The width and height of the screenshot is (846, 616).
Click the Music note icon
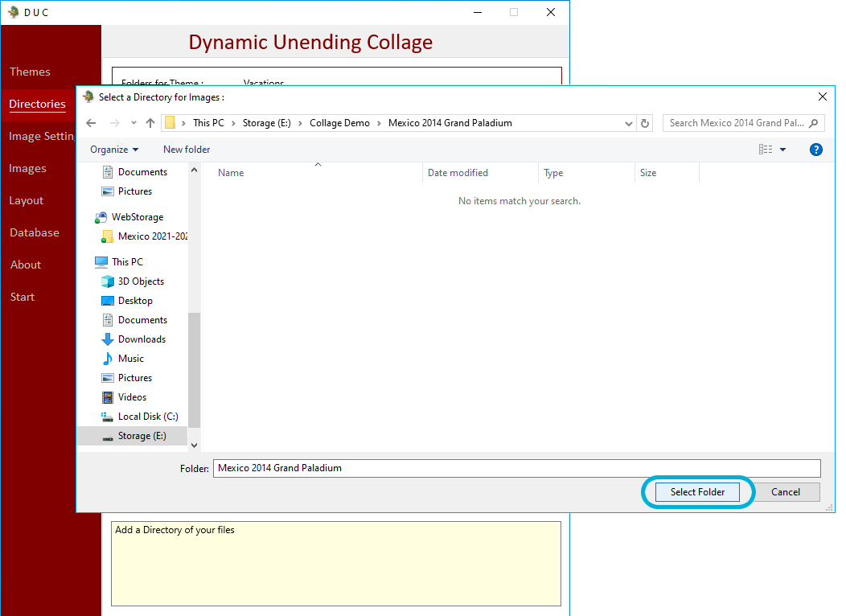tap(108, 359)
